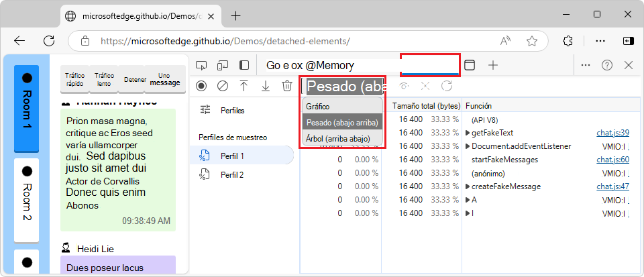
Task: Click the record heap profile button
Action: tap(201, 86)
